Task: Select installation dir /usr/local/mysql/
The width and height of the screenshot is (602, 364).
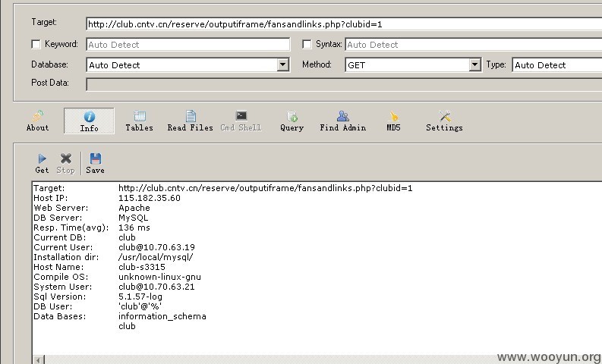Action: point(156,257)
